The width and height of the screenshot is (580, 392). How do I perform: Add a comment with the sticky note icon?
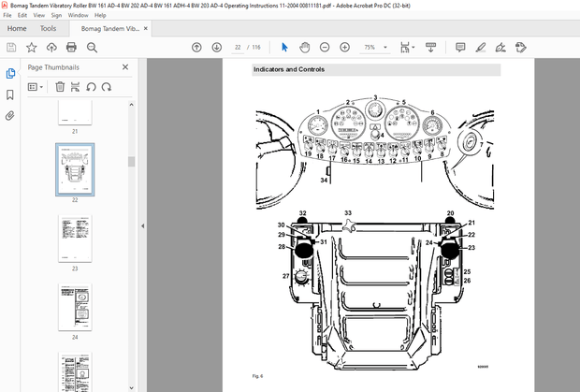[x=461, y=47]
